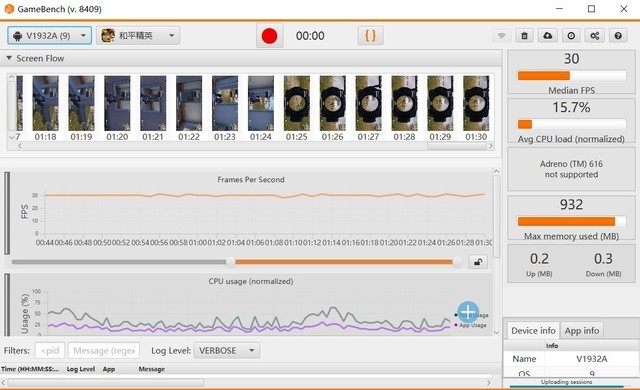Click the log table horizontal scrollbar

[106, 383]
